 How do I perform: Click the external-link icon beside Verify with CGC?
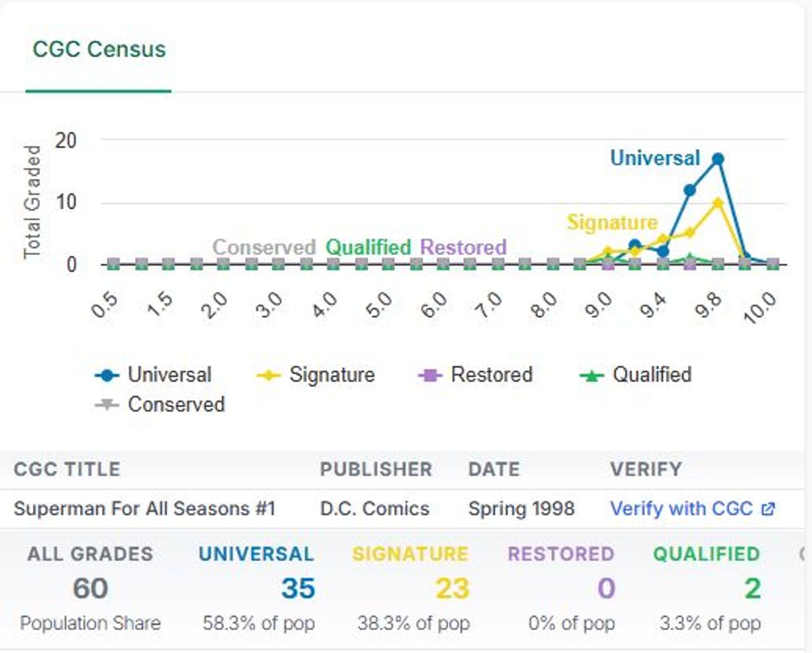point(768,509)
